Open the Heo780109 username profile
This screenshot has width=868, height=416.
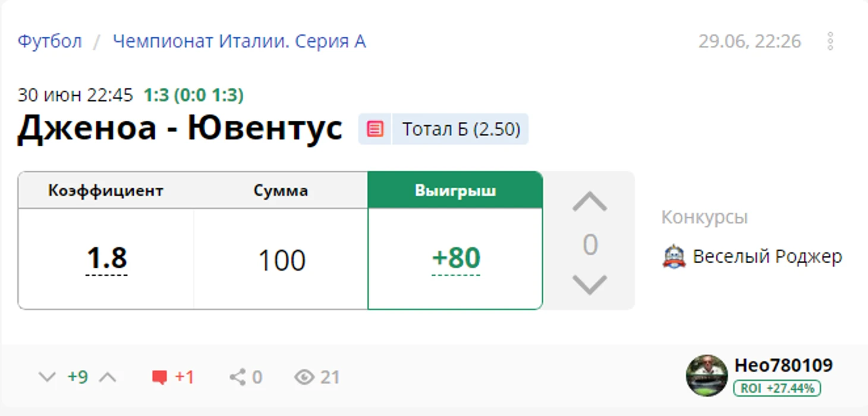coord(784,365)
